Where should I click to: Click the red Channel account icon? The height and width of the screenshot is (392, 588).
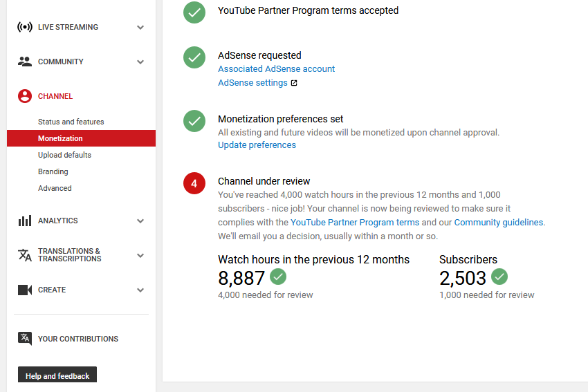tap(25, 96)
